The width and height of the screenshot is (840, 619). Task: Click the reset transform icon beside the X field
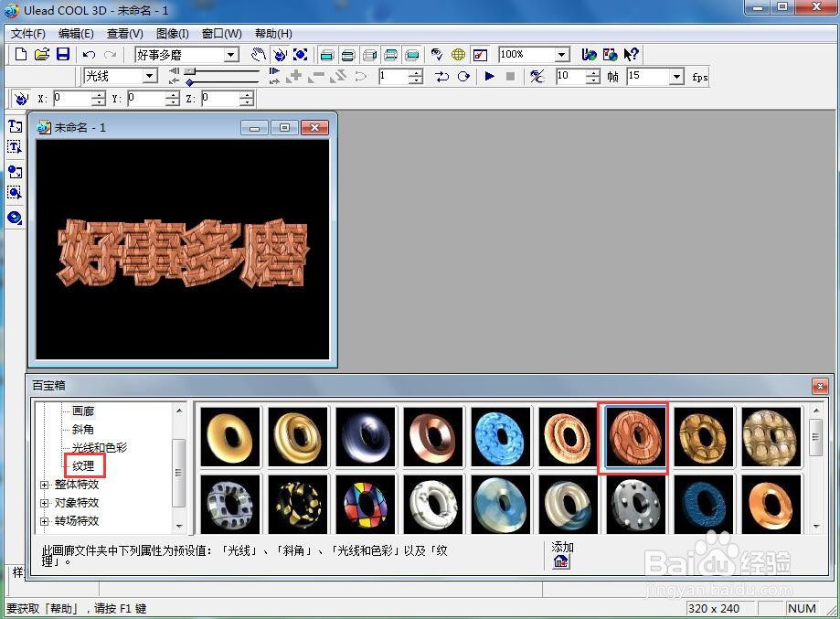(x=21, y=99)
